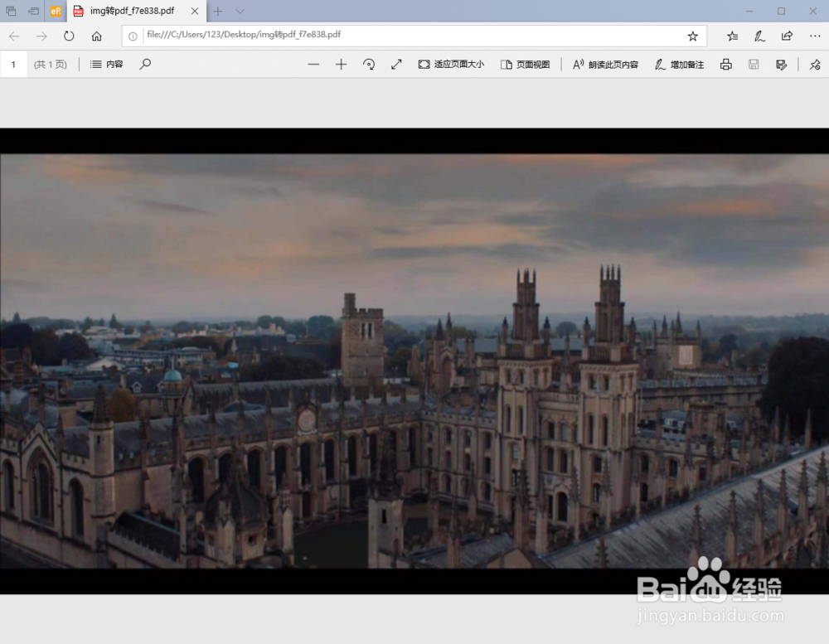Toggle 朗读此页内容 read aloud
The image size is (829, 644).
605,65
